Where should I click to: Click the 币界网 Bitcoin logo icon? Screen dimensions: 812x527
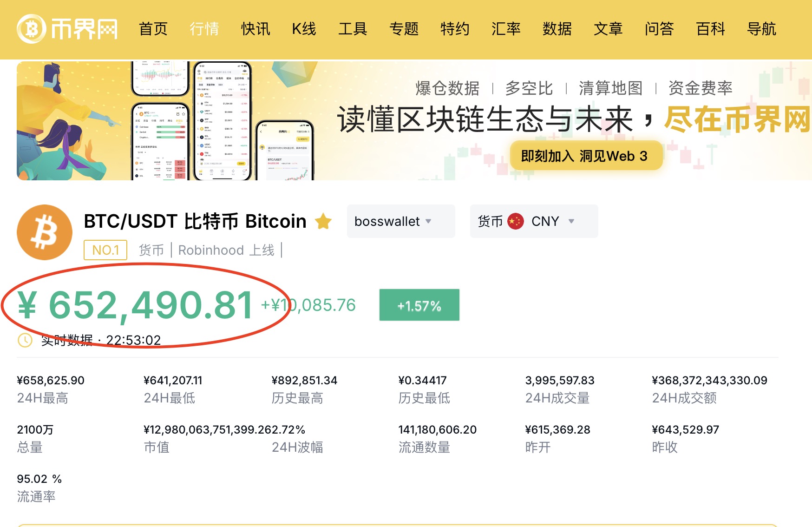pyautogui.click(x=32, y=29)
